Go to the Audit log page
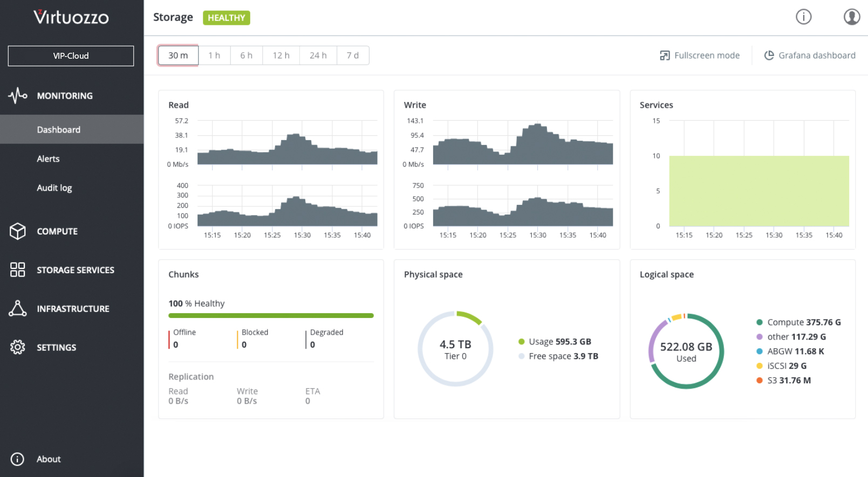 pyautogui.click(x=54, y=188)
